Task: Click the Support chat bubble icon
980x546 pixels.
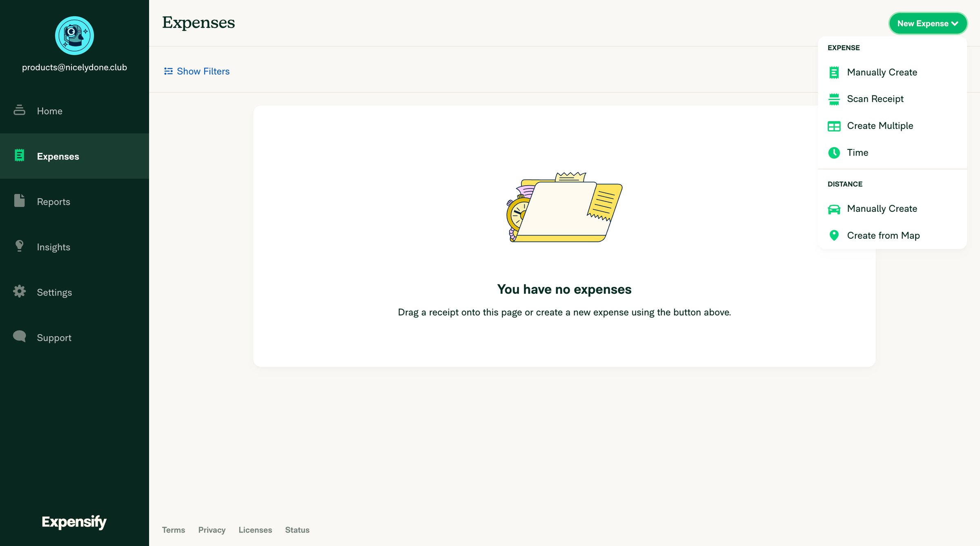Action: (x=19, y=337)
